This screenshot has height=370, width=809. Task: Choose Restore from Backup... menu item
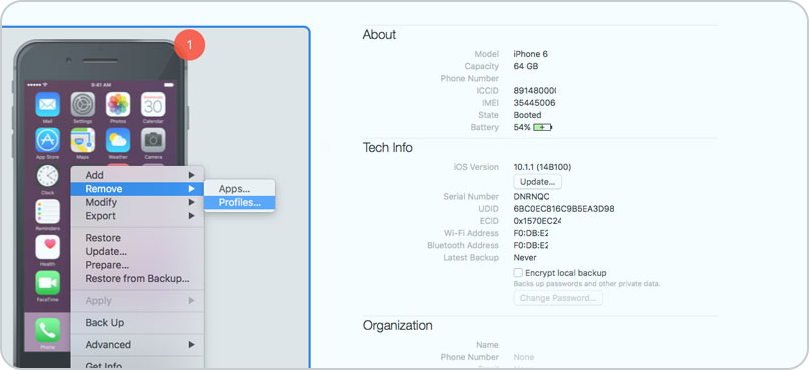click(137, 279)
